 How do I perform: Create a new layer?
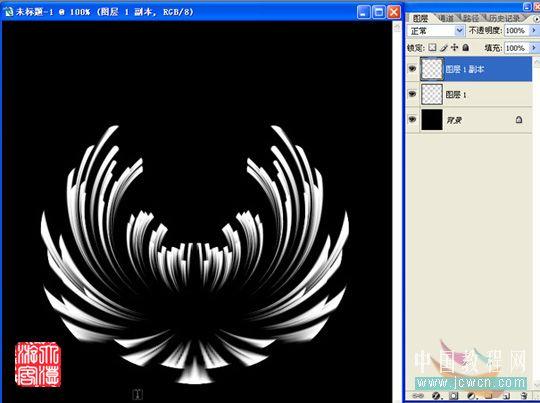507,396
